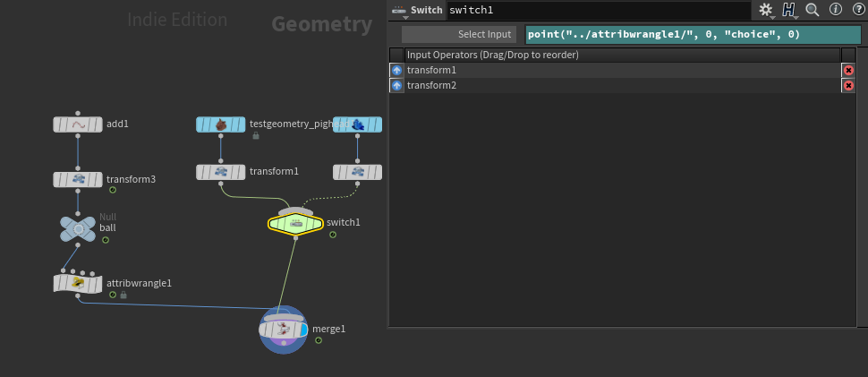Remove transform2 input with red X
Viewport: 868px width, 377px height.
[x=848, y=86]
